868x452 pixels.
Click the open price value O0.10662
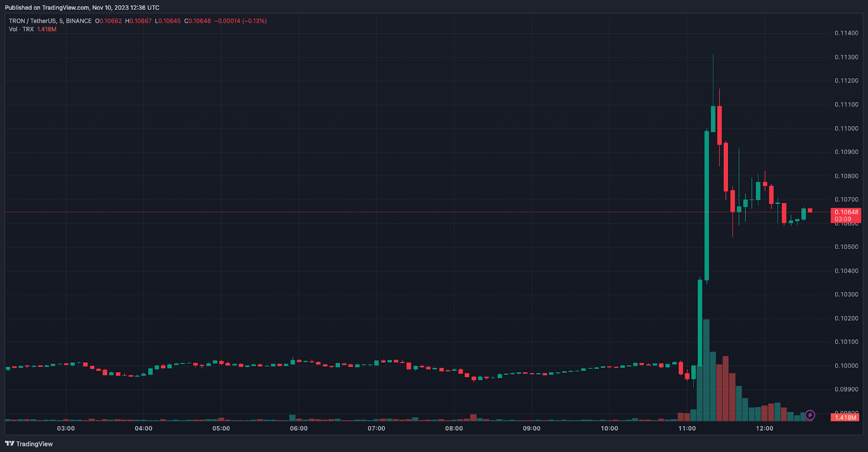108,21
